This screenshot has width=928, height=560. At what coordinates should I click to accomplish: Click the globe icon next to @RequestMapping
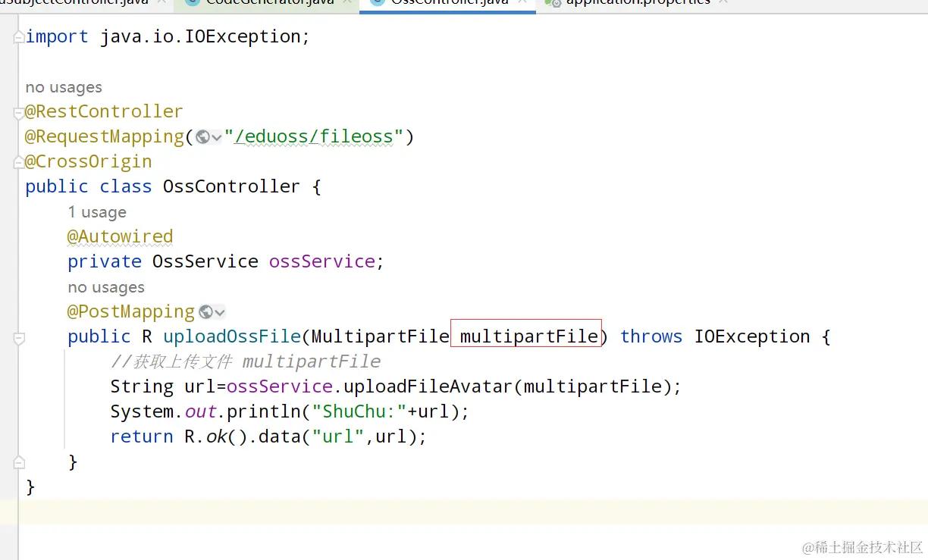202,137
